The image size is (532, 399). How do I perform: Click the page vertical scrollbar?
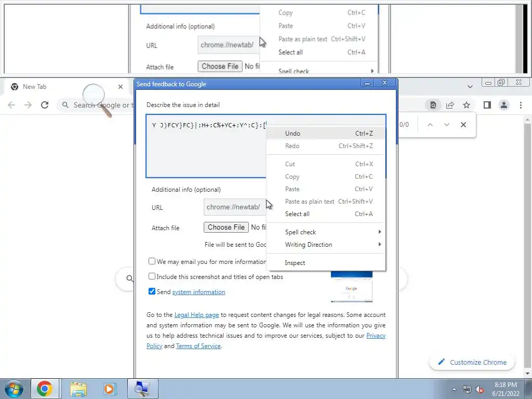click(x=528, y=246)
